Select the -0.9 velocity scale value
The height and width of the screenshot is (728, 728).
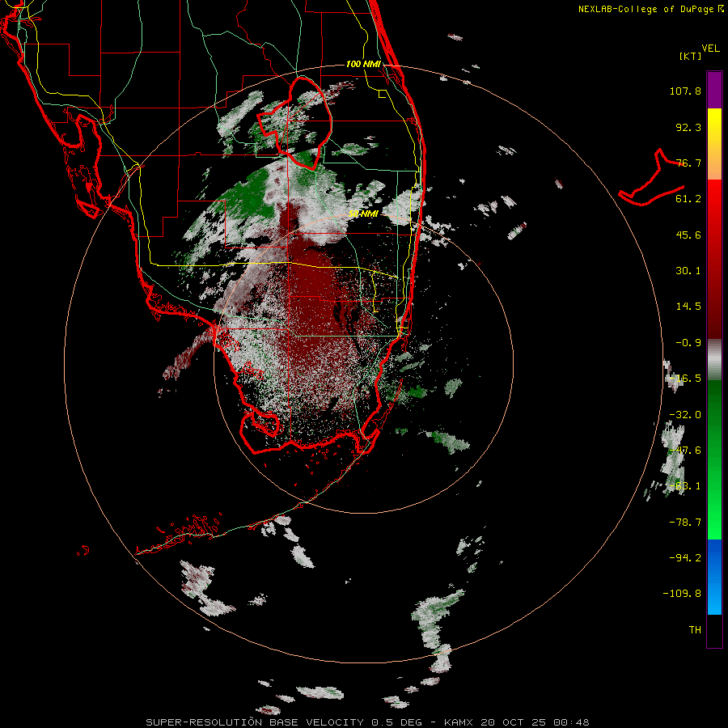pos(688,343)
